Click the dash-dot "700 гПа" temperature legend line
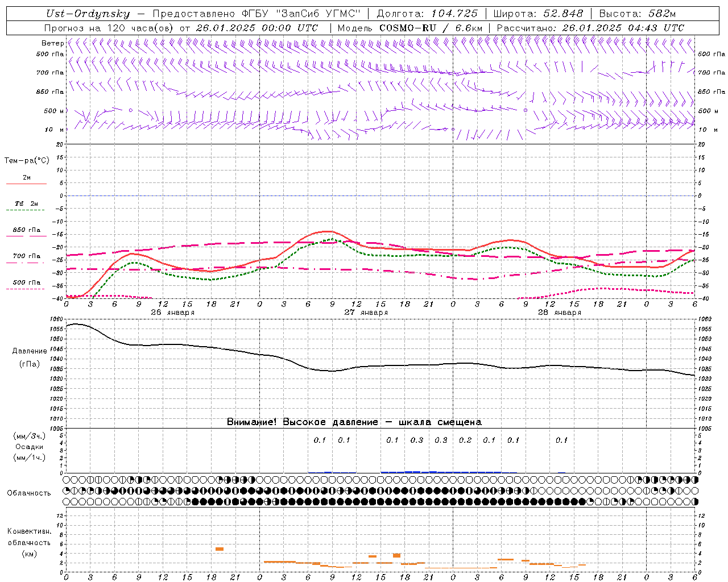 (26, 263)
